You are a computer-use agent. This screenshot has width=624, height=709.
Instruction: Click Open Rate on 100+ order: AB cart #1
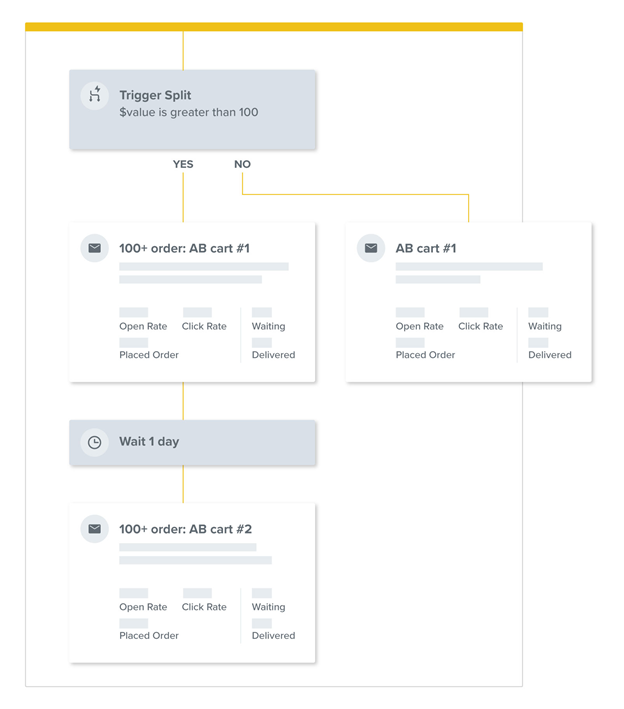point(143,326)
